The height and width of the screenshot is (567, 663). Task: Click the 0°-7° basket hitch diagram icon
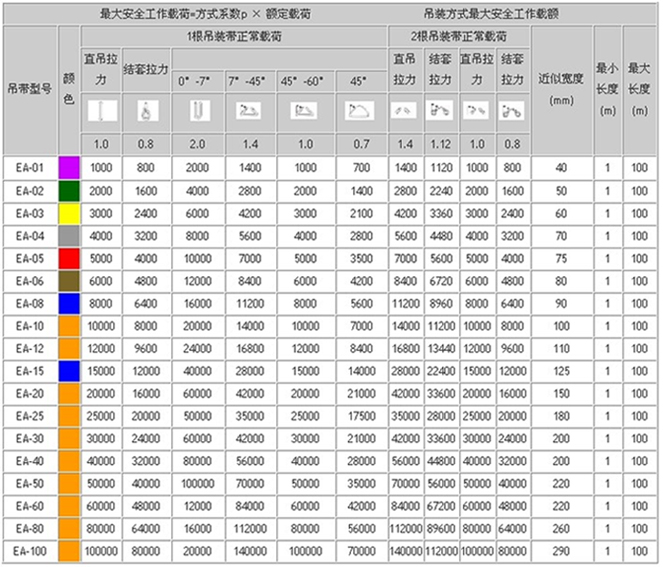coord(199,111)
